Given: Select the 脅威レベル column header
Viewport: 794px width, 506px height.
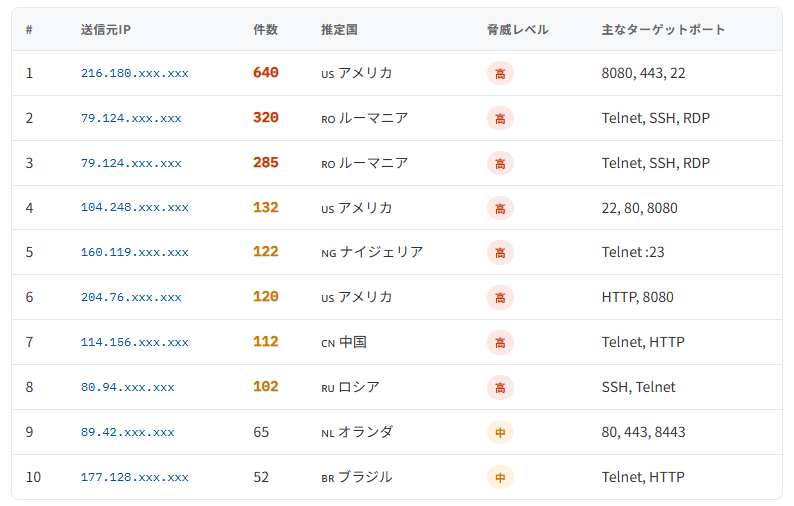Looking at the screenshot, I should pyautogui.click(x=517, y=30).
